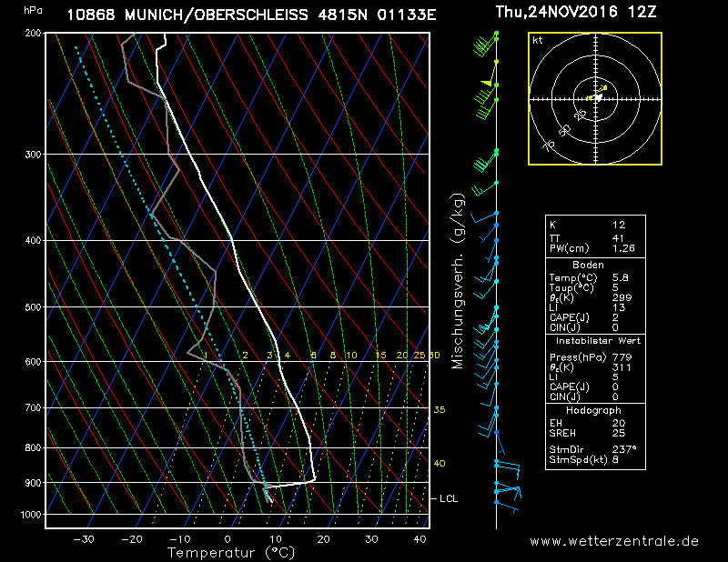
Task: Click the Temperatur (°C) axis label
Action: 230,552
